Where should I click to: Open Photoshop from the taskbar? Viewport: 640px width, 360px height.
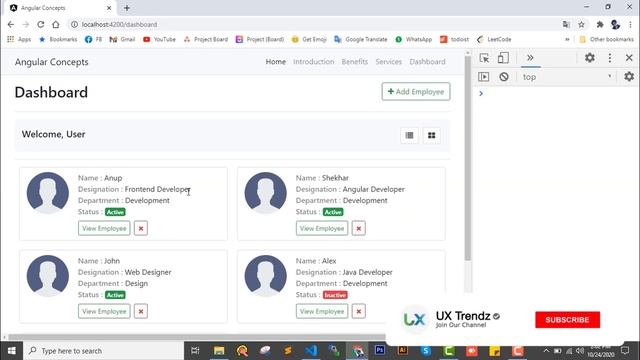(380, 351)
